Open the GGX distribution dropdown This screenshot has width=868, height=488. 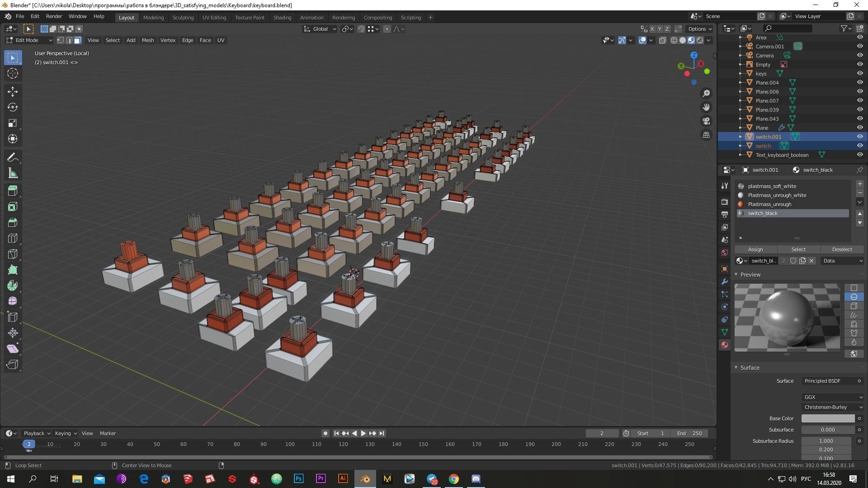(833, 397)
